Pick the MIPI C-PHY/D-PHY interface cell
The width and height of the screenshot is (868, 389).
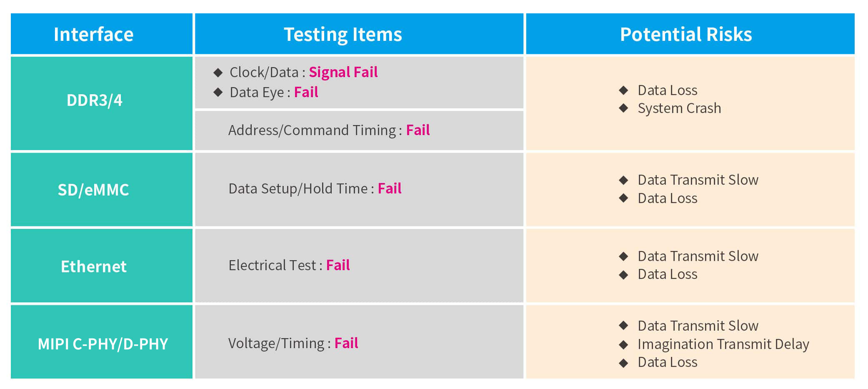102,344
